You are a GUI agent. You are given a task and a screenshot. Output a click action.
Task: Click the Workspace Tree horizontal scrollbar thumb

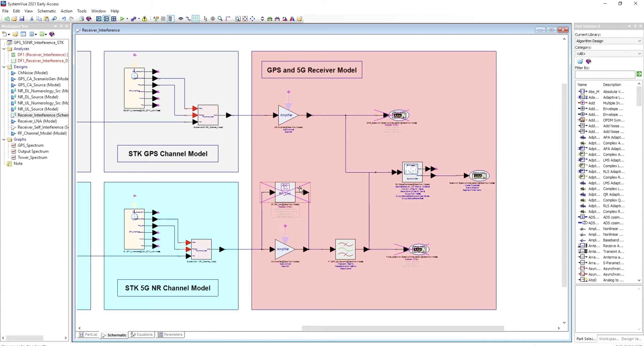coord(25,338)
